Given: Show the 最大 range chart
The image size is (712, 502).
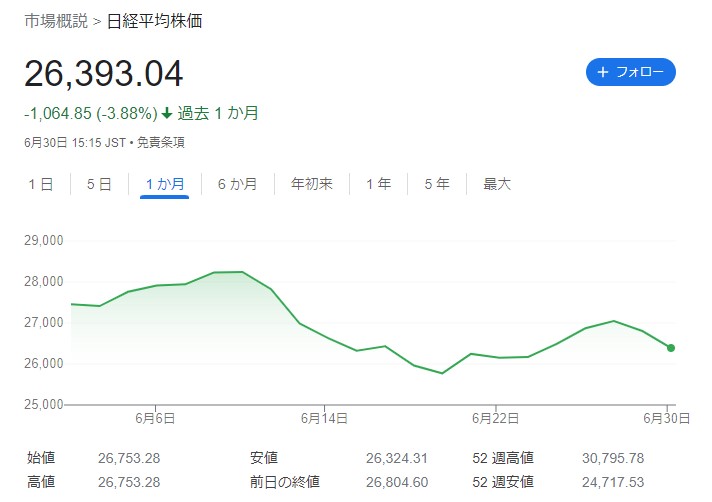Looking at the screenshot, I should [497, 184].
